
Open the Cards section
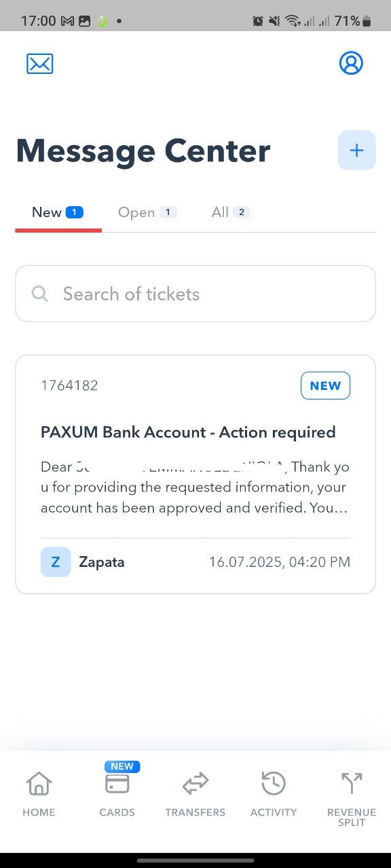pyautogui.click(x=117, y=794)
